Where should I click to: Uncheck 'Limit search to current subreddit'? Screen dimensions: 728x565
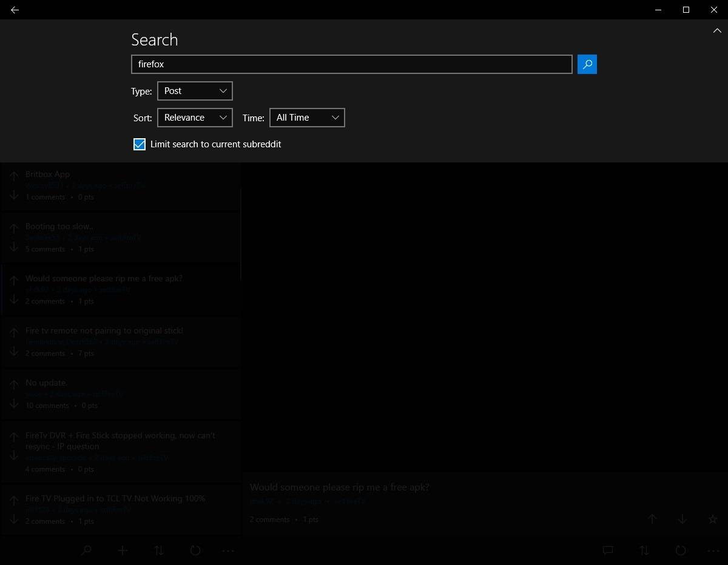139,144
